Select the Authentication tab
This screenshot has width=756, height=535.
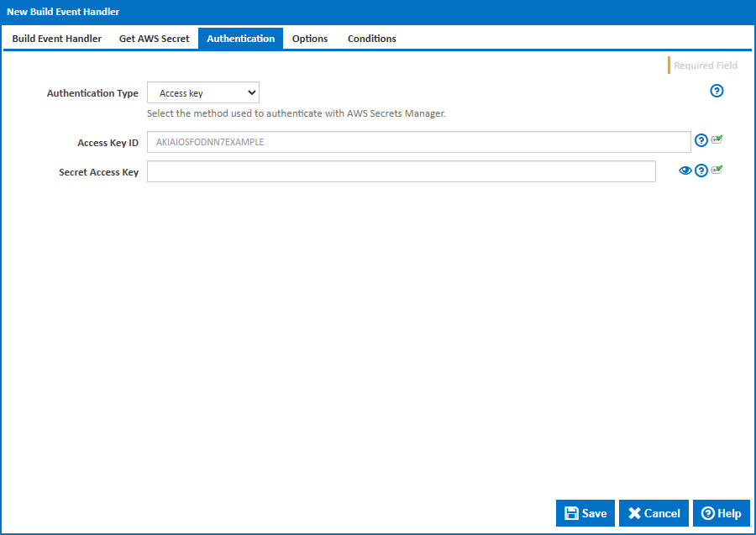click(240, 39)
